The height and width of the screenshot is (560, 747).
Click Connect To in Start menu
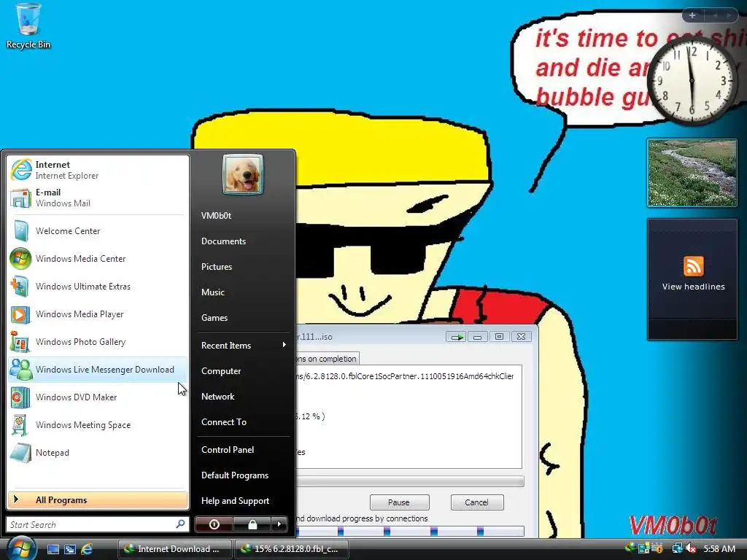click(x=224, y=422)
